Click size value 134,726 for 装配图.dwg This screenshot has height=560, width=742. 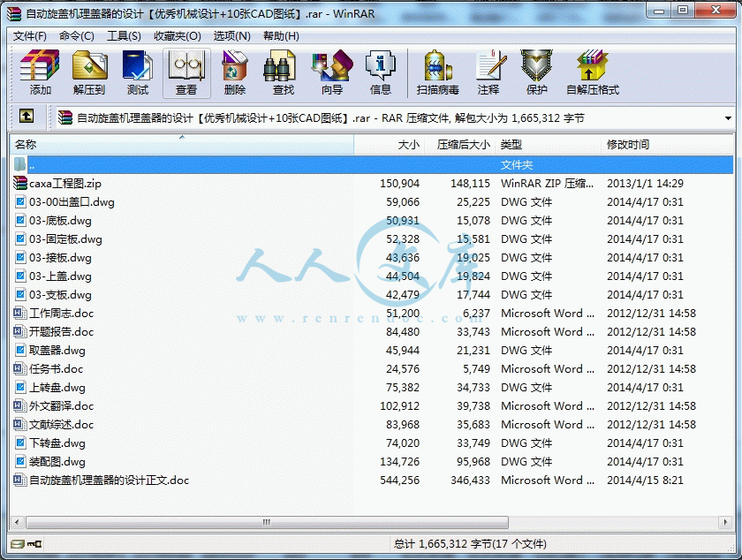pos(399,462)
